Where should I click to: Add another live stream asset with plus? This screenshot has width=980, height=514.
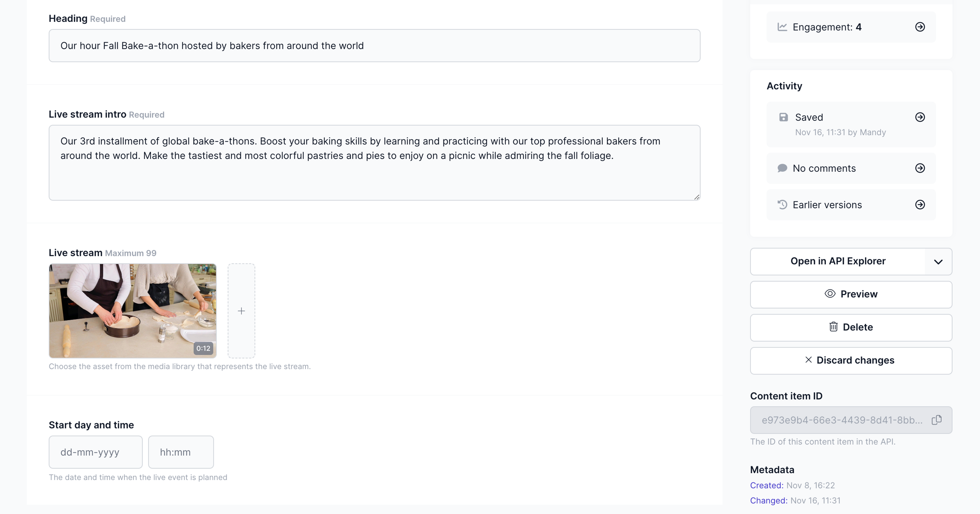241,311
